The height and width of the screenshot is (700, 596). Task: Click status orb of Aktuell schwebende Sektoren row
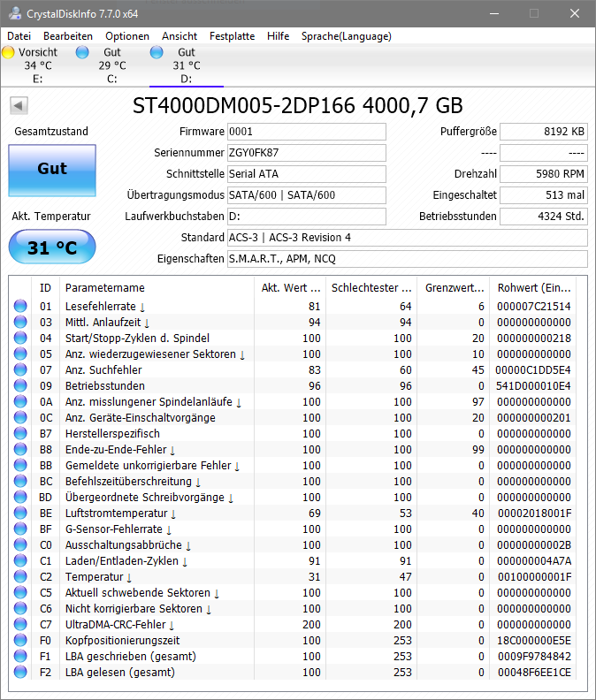tap(20, 592)
